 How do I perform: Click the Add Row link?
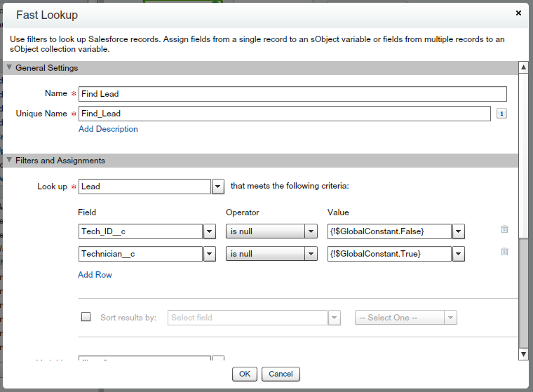[x=95, y=275]
